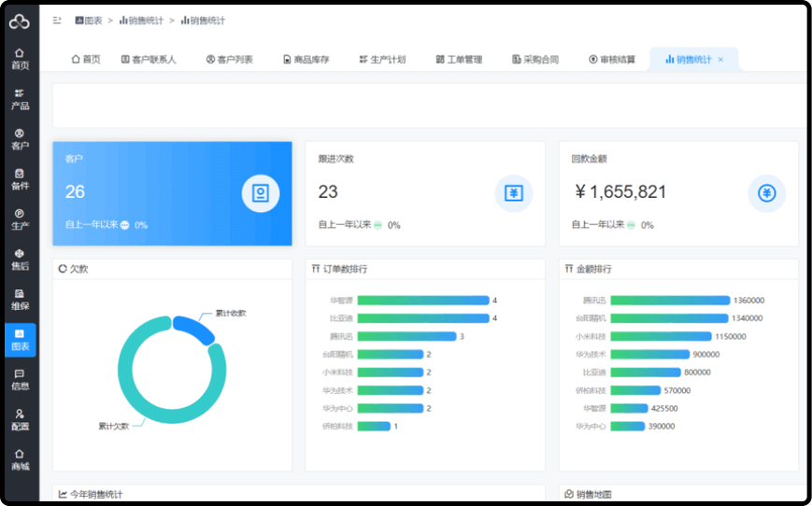
Task: Open the 商城 mall sidebar icon
Action: [x=20, y=459]
